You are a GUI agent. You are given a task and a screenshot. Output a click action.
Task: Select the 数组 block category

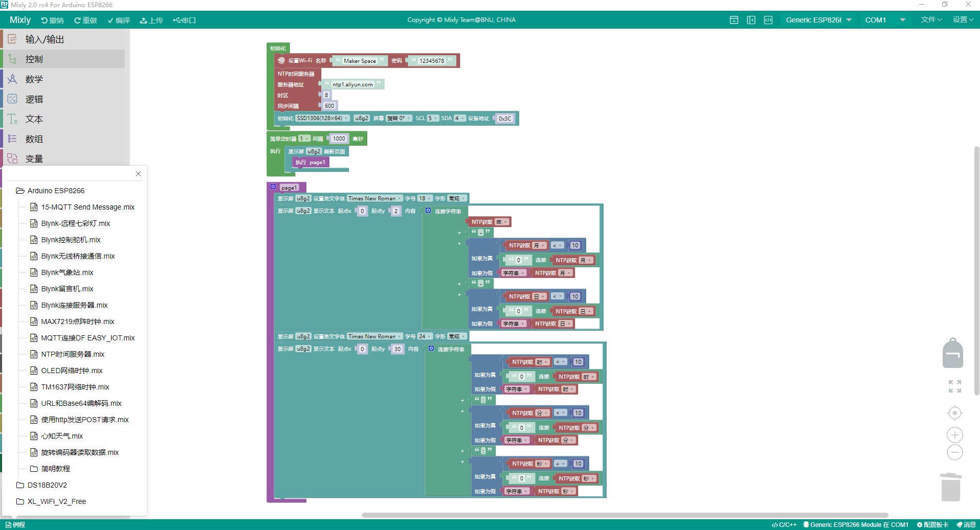(63, 139)
